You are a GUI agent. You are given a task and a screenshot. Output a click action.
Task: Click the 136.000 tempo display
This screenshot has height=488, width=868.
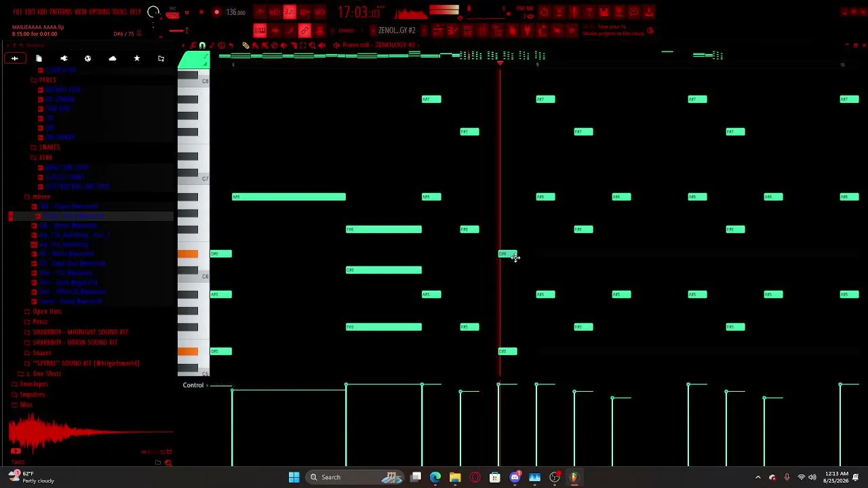[x=235, y=12]
